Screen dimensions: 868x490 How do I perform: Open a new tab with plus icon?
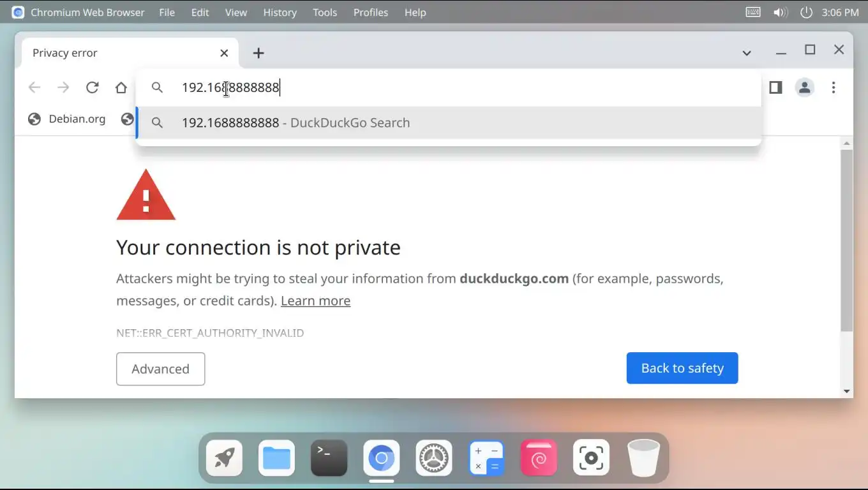(258, 53)
